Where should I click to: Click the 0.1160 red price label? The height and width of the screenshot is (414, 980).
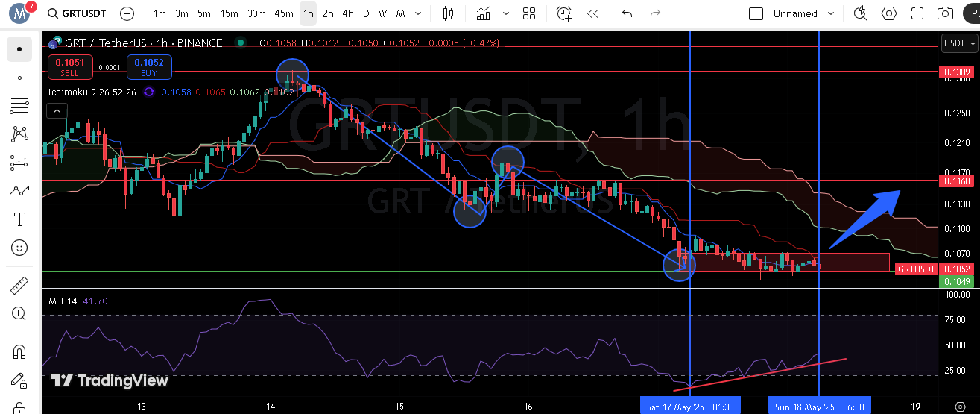pyautogui.click(x=957, y=181)
